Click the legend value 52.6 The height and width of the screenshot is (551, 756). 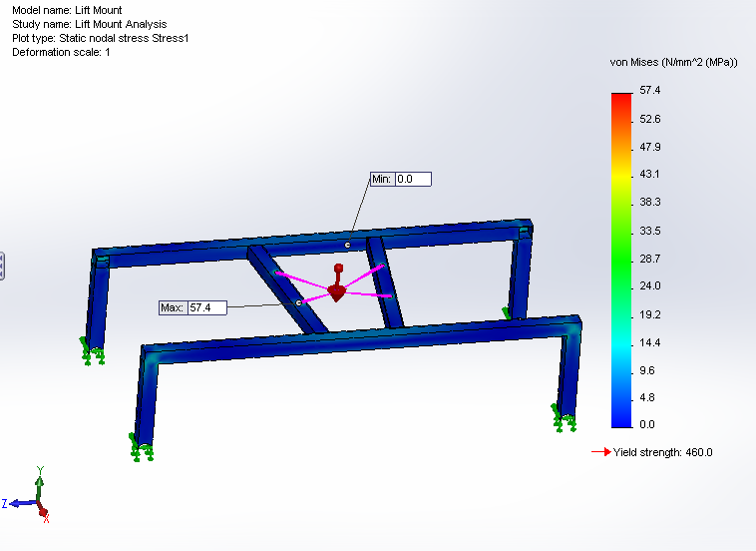pyautogui.click(x=650, y=119)
